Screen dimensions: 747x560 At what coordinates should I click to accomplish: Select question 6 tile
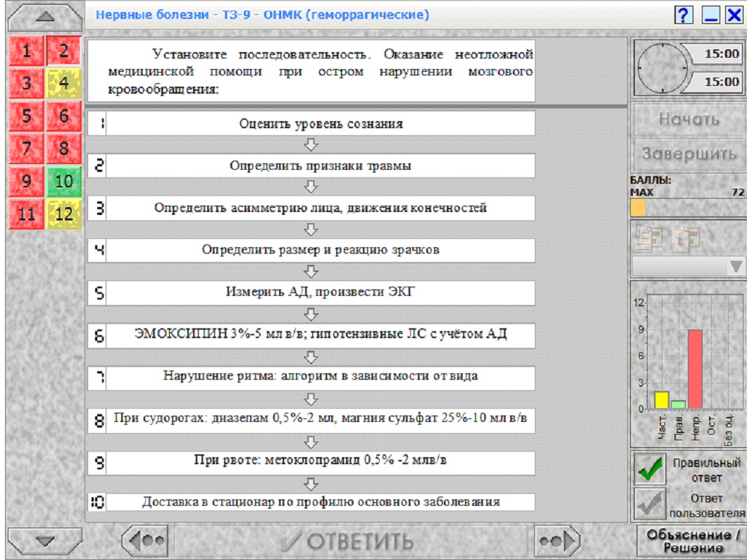pos(64,116)
